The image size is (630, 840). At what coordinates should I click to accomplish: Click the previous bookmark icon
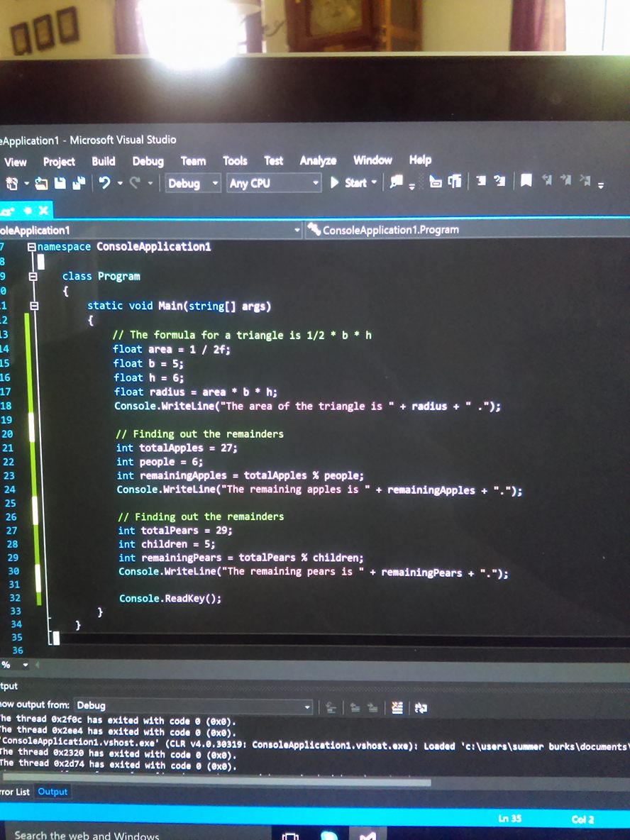point(547,180)
